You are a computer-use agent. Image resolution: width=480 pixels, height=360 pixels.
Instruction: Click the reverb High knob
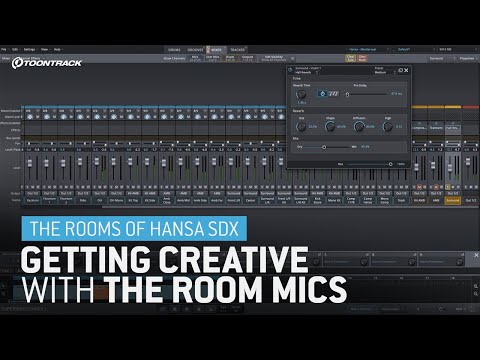pos(388,127)
